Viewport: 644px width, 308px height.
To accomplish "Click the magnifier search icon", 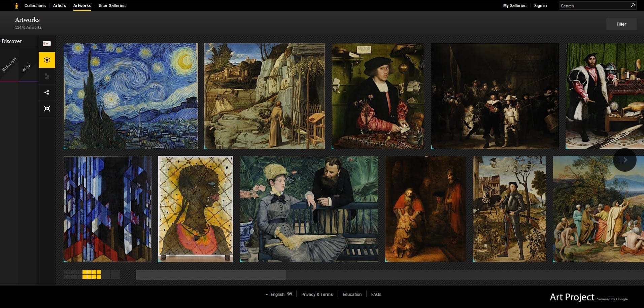I will point(633,5).
